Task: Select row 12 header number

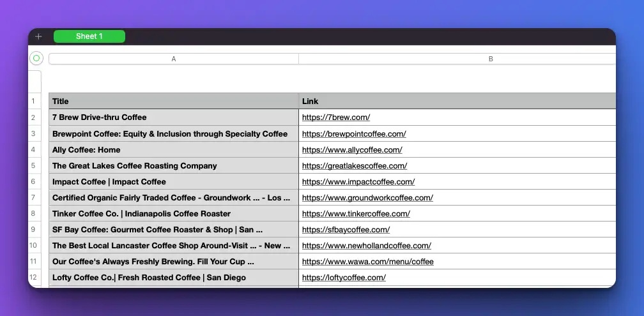Action: coord(33,278)
